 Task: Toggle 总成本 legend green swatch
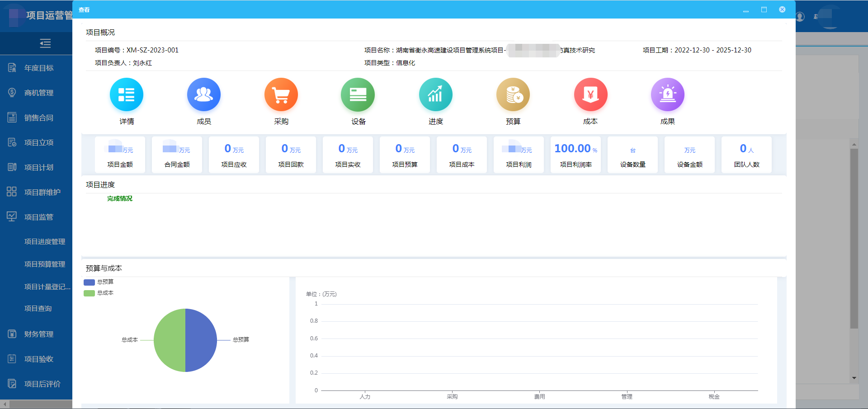coord(89,293)
